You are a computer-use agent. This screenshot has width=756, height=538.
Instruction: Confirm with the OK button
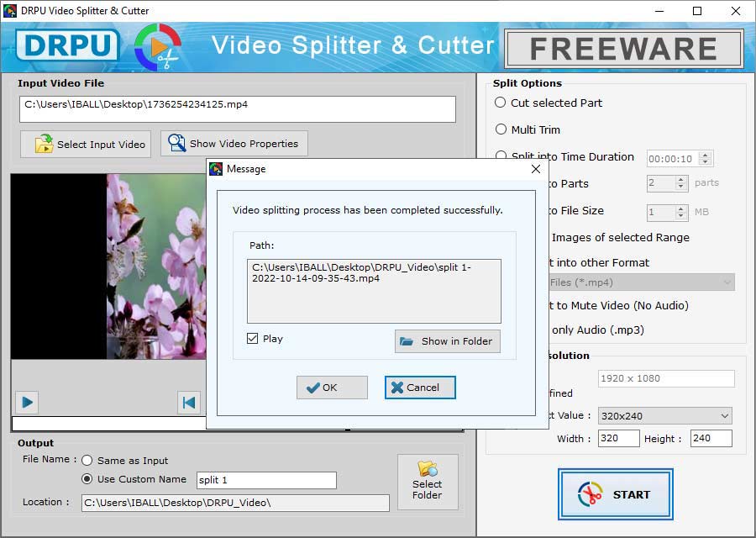point(332,388)
